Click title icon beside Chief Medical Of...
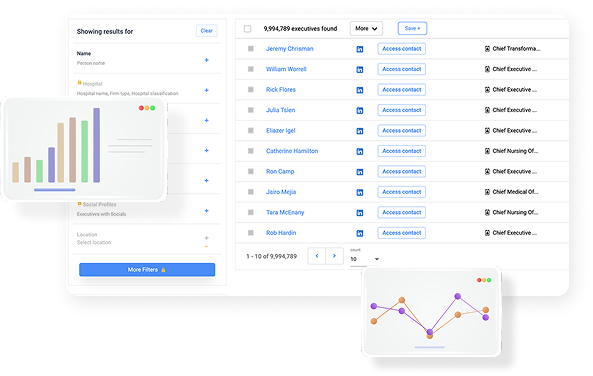 [487, 192]
